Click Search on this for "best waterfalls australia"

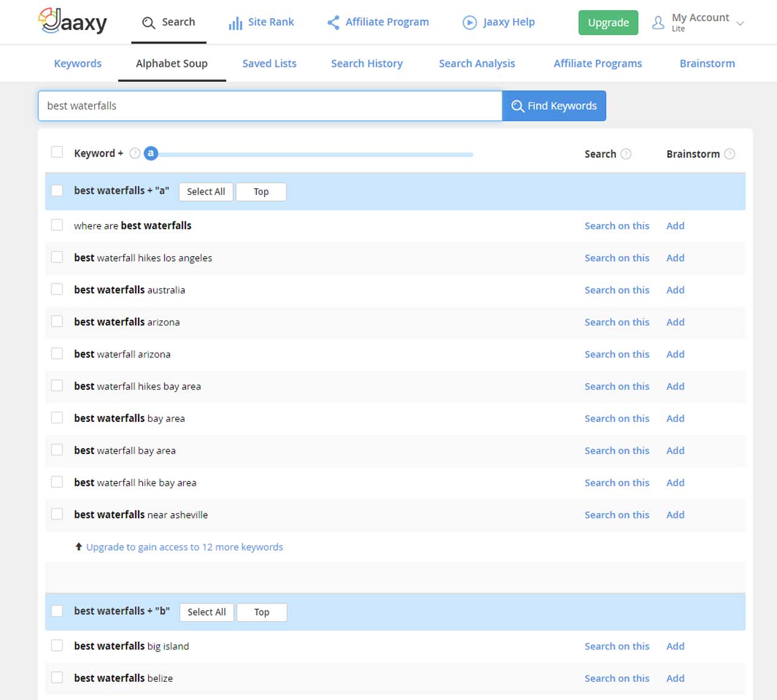coord(617,290)
